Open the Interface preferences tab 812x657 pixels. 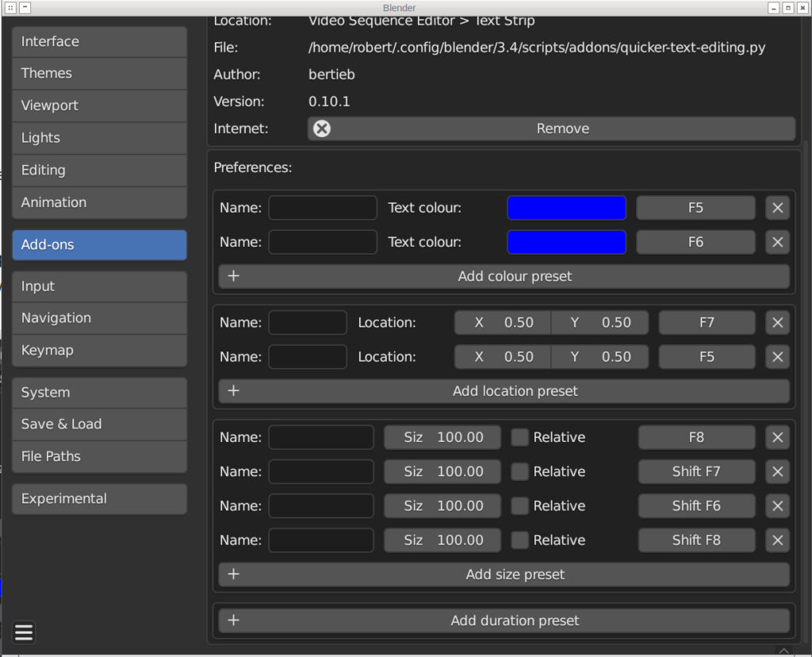click(x=99, y=41)
